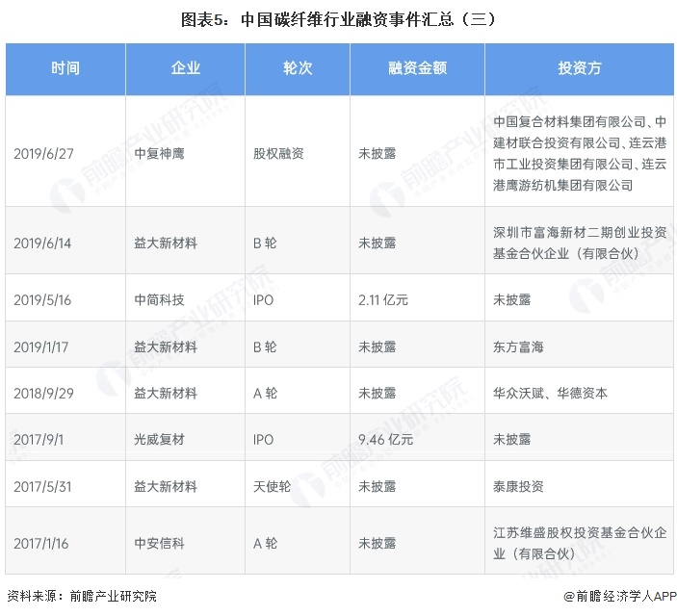Click the chart title '图表5:中国碳纤维行业融资事件汇总(三)'
Viewport: 677px width, 616px height.
click(338, 20)
